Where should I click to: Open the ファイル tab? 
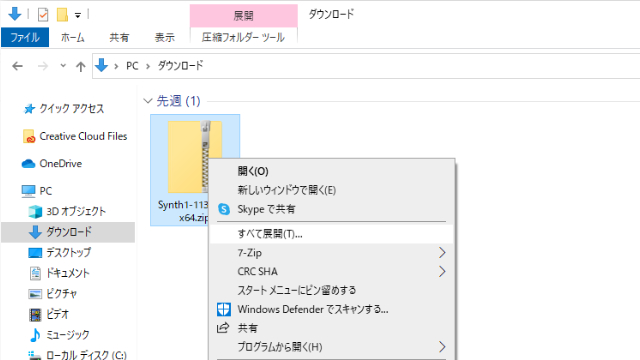(x=25, y=38)
